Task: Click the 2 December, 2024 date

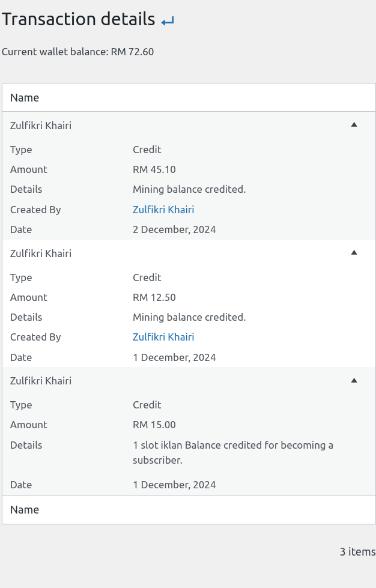Action: (x=174, y=229)
